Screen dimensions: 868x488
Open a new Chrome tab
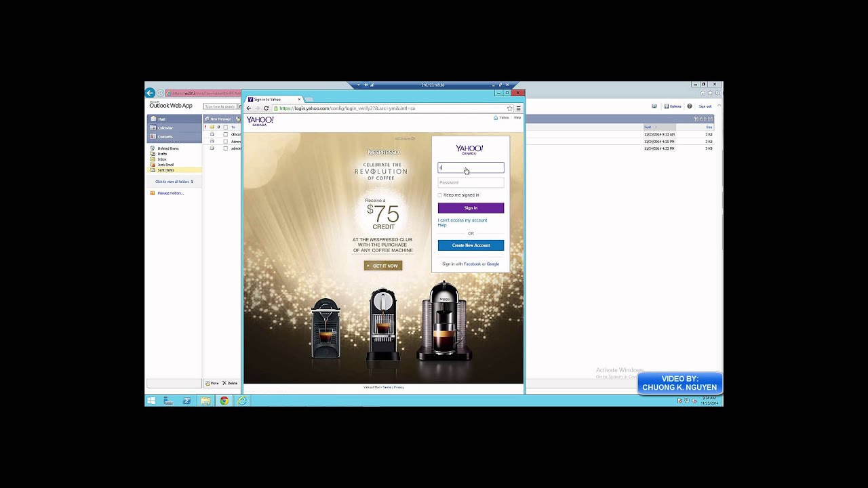(x=309, y=100)
